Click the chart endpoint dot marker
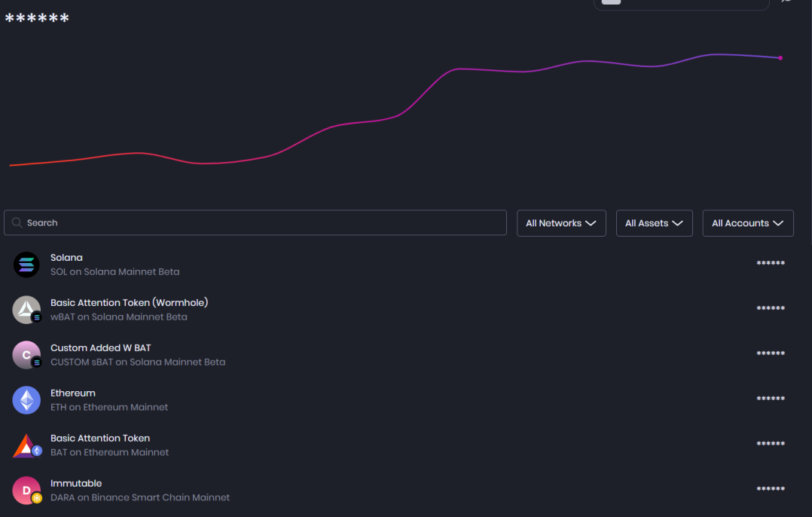This screenshot has height=517, width=812. click(x=780, y=58)
